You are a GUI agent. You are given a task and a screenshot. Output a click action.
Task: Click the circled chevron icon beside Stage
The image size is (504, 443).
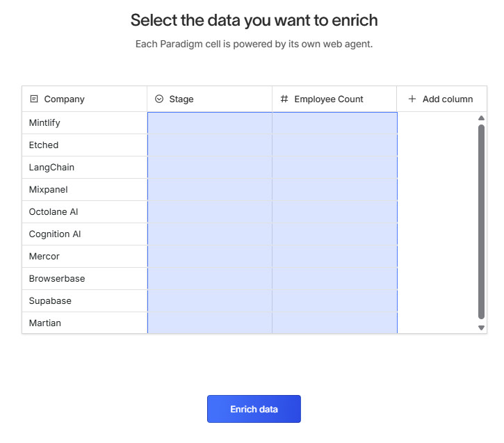(x=159, y=99)
